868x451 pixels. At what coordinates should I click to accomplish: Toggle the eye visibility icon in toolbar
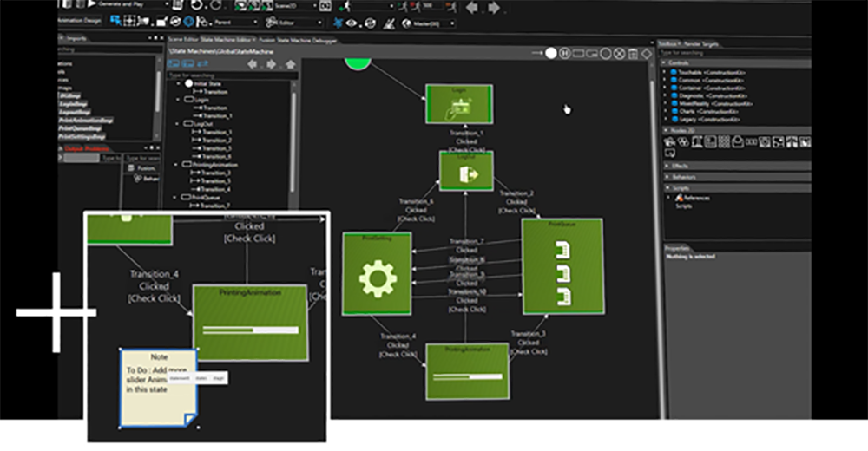[x=352, y=23]
